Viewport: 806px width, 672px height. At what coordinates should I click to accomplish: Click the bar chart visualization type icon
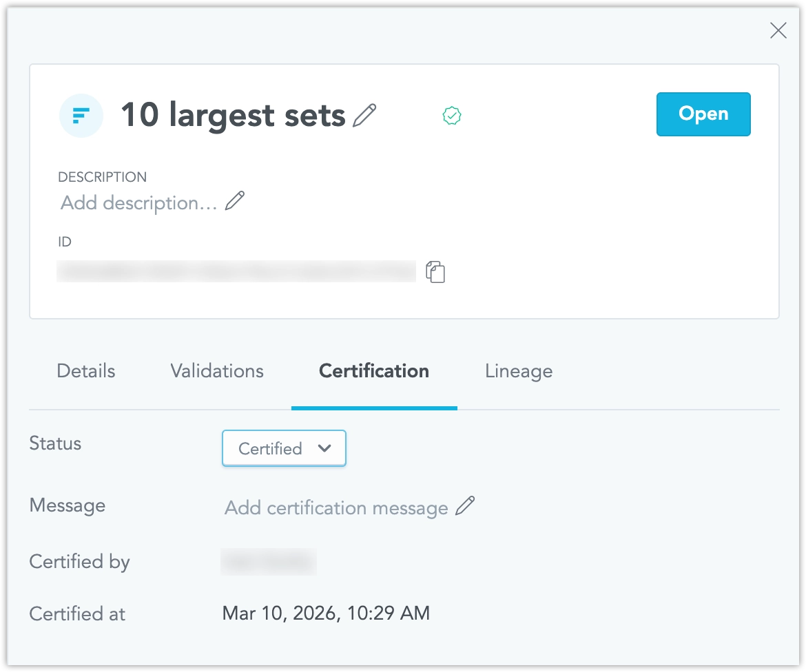(81, 116)
